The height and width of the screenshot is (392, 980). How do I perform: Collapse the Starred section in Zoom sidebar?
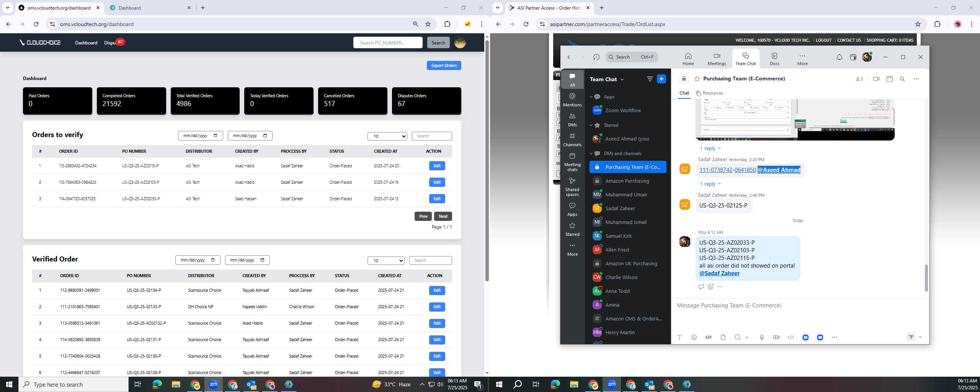(x=591, y=125)
